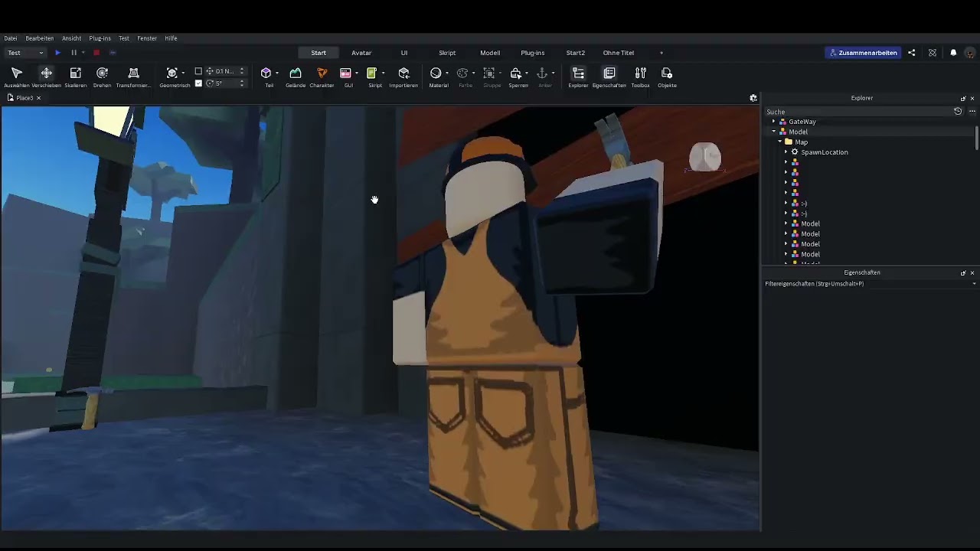Click the Geometrisch collision mode icon
Image resolution: width=980 pixels, height=551 pixels.
click(171, 73)
